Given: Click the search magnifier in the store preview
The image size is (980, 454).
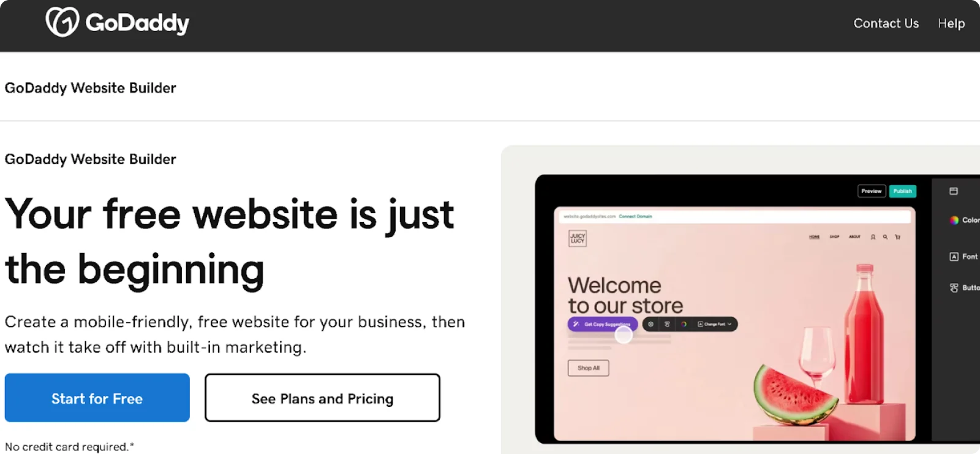Looking at the screenshot, I should (x=885, y=237).
